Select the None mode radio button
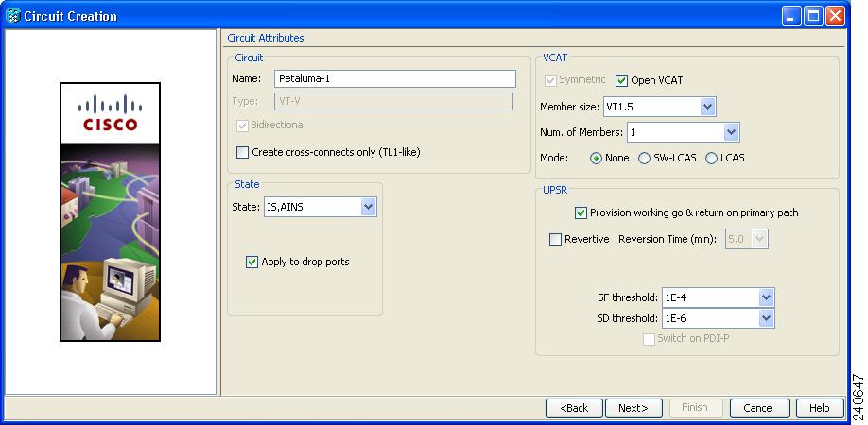This screenshot has height=425, width=868. point(597,158)
